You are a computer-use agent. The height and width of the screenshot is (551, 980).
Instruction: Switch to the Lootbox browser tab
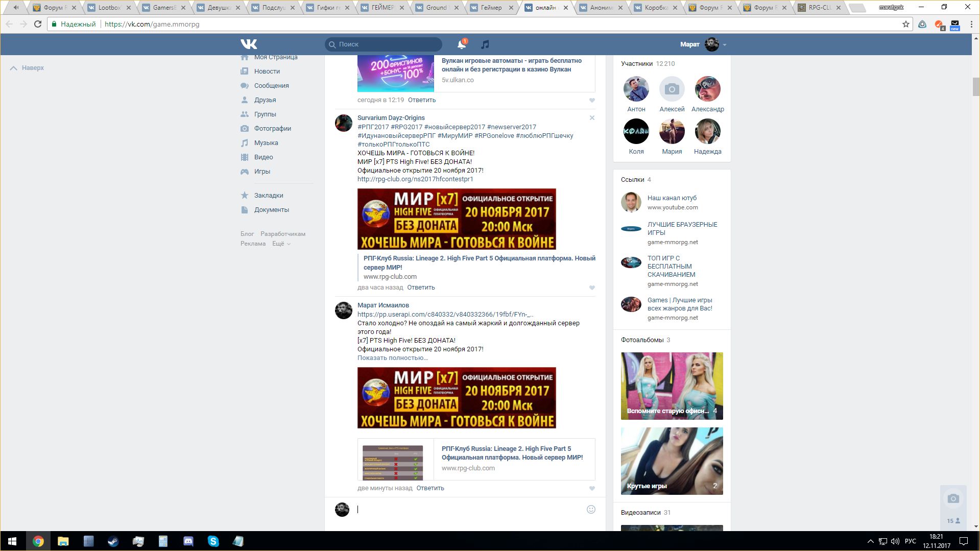[x=109, y=8]
